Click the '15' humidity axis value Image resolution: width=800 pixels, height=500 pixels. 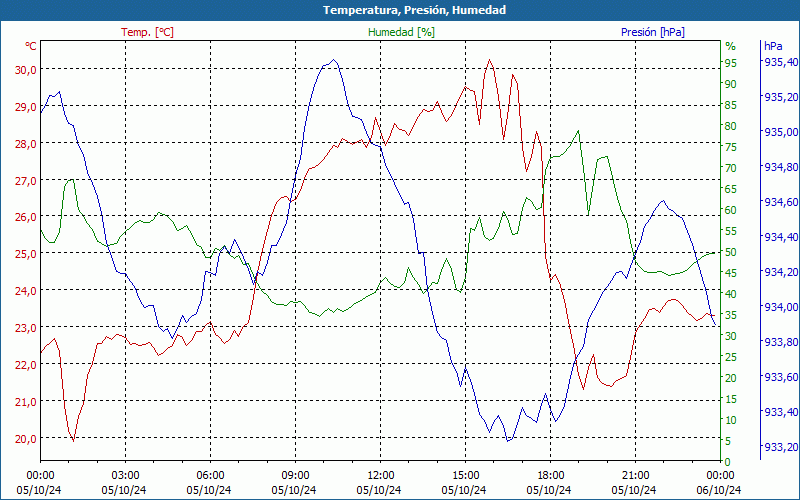pos(731,399)
